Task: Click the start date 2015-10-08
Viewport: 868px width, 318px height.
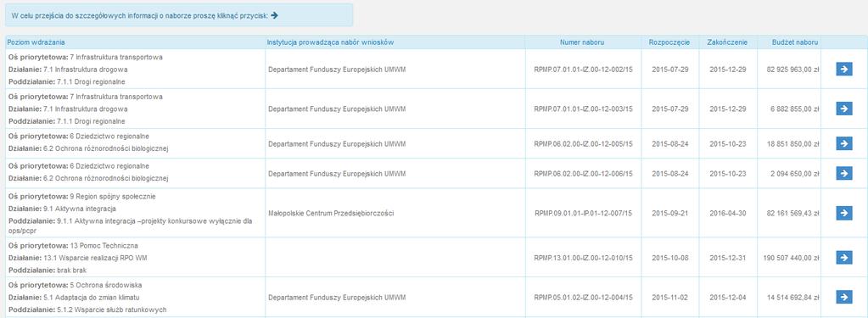Action: (x=670, y=258)
